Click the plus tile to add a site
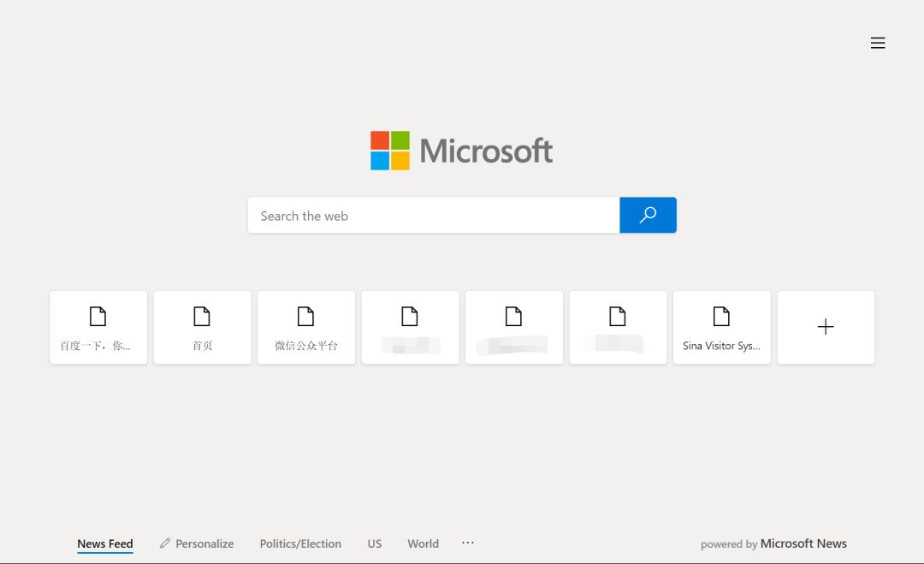Screen dimensions: 924x564 click(826, 327)
